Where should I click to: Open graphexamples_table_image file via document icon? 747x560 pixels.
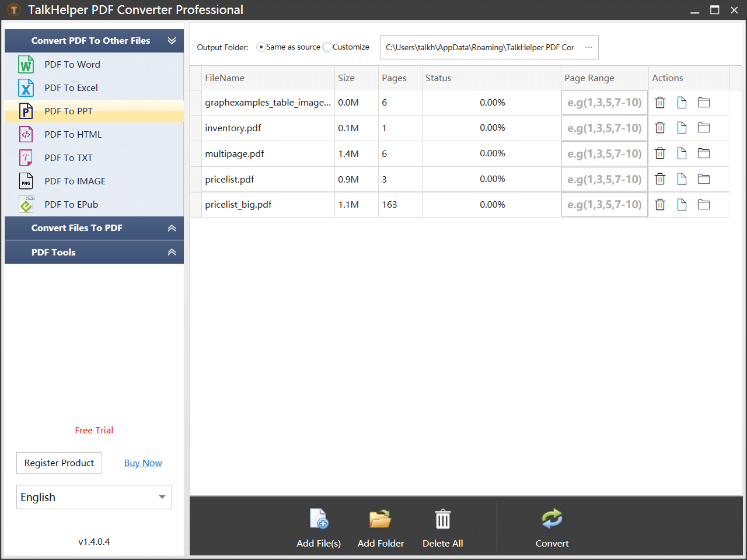[x=682, y=103]
